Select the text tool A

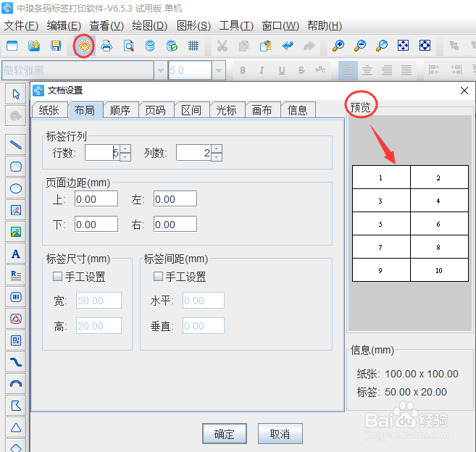pyautogui.click(x=16, y=254)
